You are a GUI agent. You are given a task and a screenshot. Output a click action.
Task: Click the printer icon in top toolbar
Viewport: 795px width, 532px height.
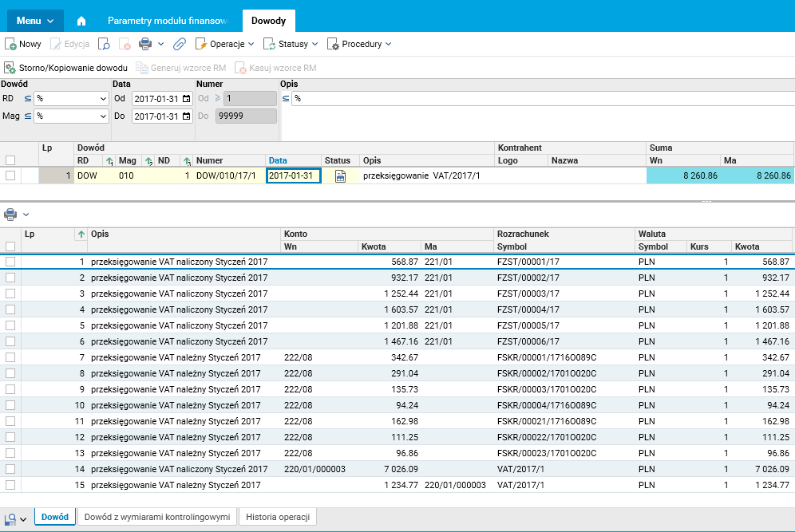(146, 44)
